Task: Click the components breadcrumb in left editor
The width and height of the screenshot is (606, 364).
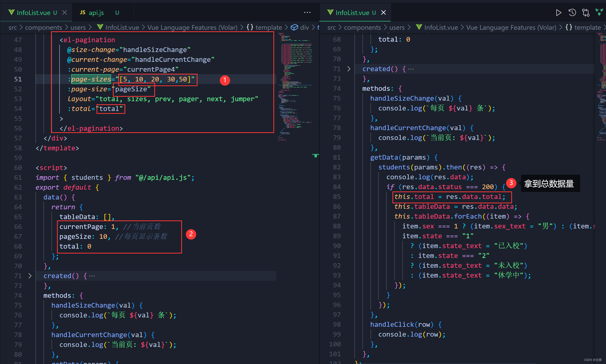Action: click(43, 27)
